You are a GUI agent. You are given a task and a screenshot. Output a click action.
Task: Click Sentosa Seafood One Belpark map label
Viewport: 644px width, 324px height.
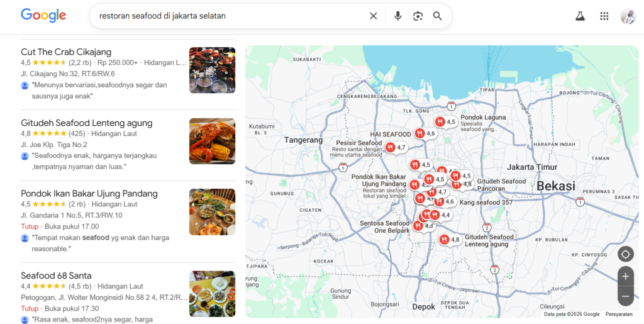point(385,226)
